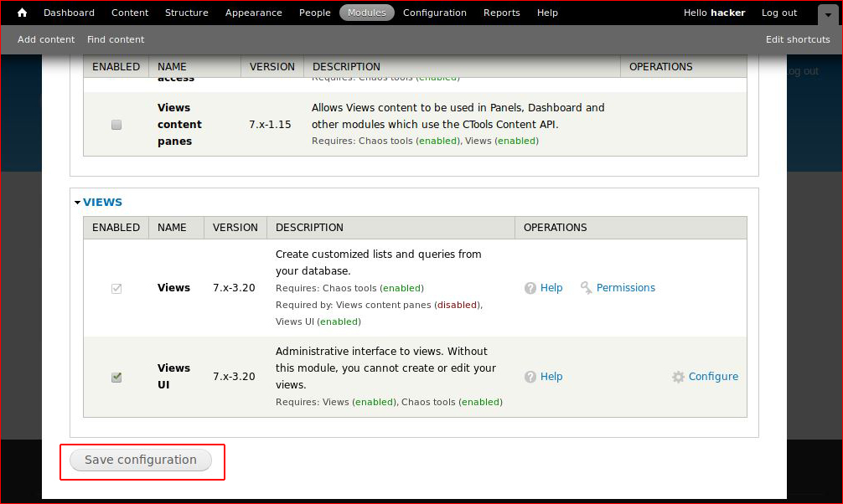
Task: Click the help icon in the Views row
Action: (530, 288)
